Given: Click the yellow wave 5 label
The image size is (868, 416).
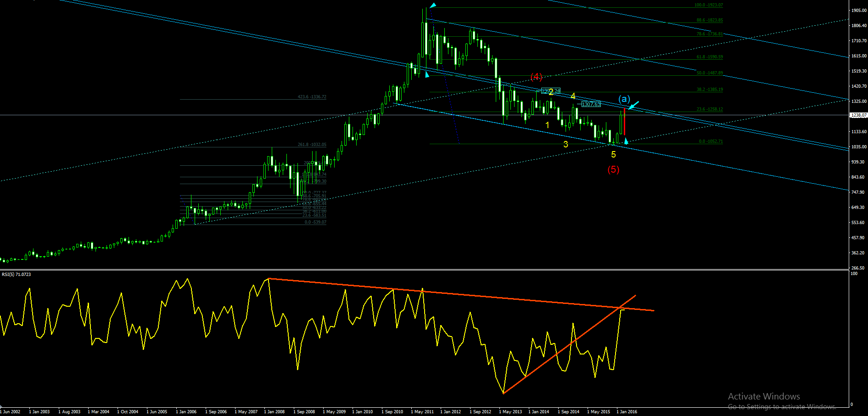Looking at the screenshot, I should pyautogui.click(x=613, y=155).
